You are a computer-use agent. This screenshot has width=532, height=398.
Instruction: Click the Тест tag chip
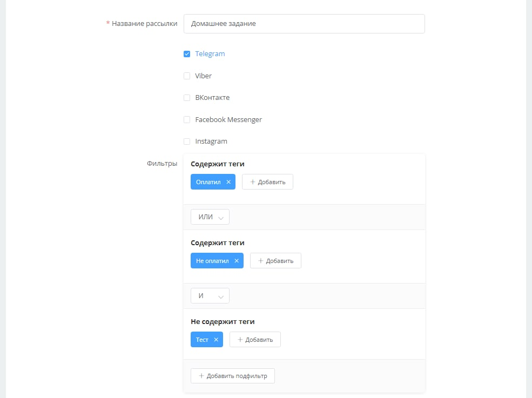[202, 340]
